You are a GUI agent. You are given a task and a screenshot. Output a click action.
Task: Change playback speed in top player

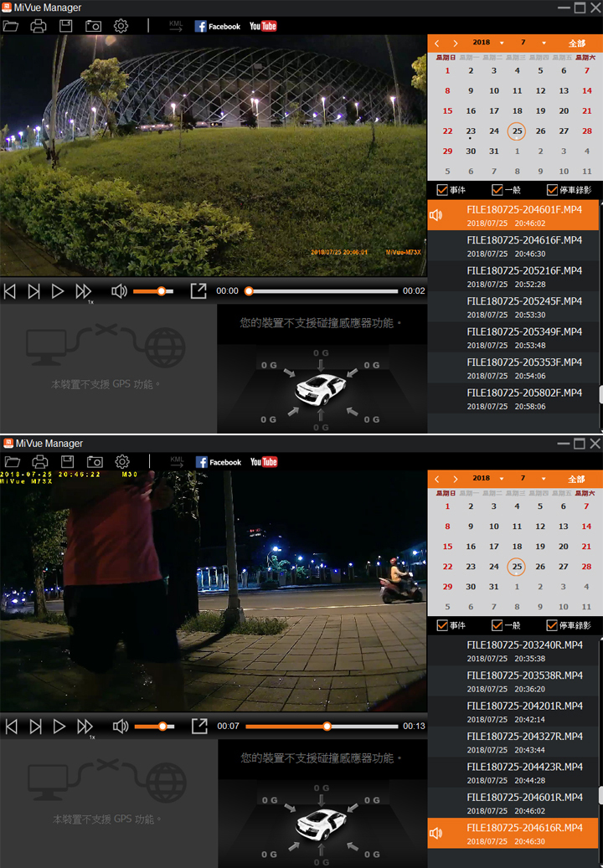(84, 292)
